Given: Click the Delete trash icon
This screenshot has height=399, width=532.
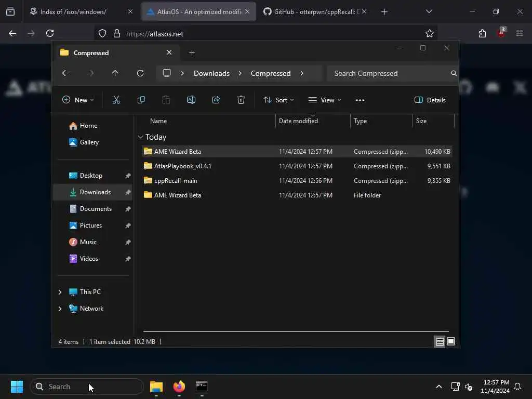Looking at the screenshot, I should pos(241,100).
